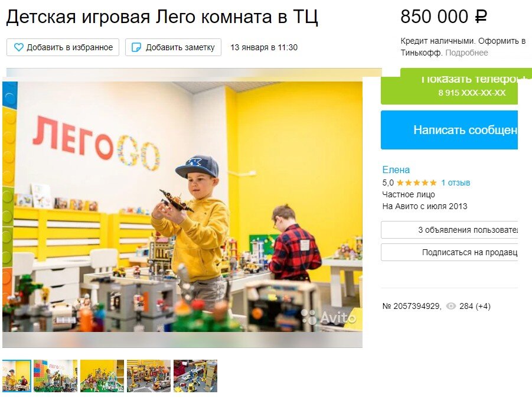Select fifth thumbnail with Lego buildings close-up
Image resolution: width=532 pixels, height=407 pixels.
click(x=195, y=376)
